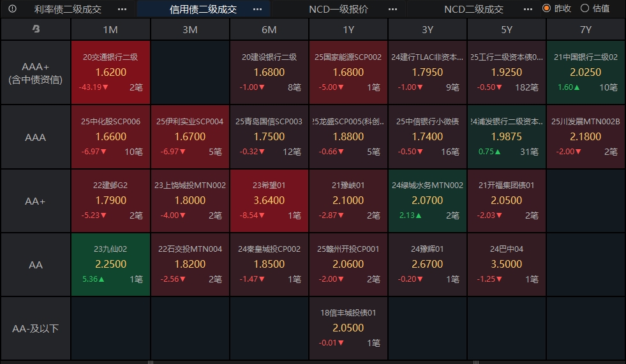Viewport: 626px width, 364px height.
Task: Open the 20交通银行二级 cell
Action: [x=110, y=72]
